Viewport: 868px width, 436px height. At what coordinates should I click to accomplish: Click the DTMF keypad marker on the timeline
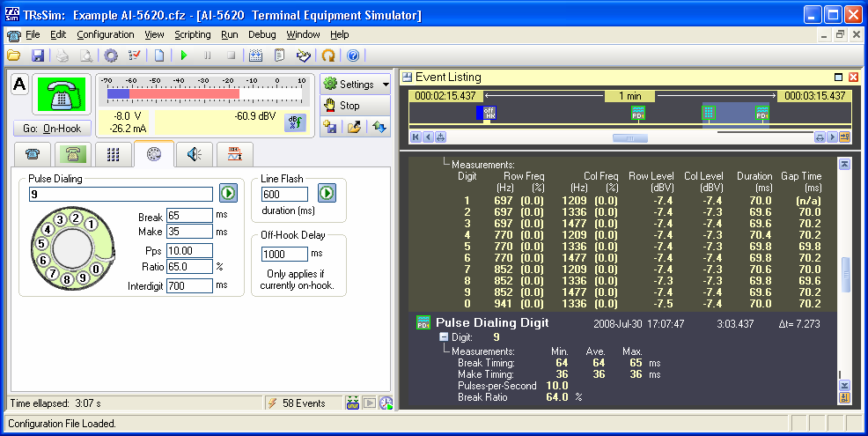pyautogui.click(x=709, y=113)
